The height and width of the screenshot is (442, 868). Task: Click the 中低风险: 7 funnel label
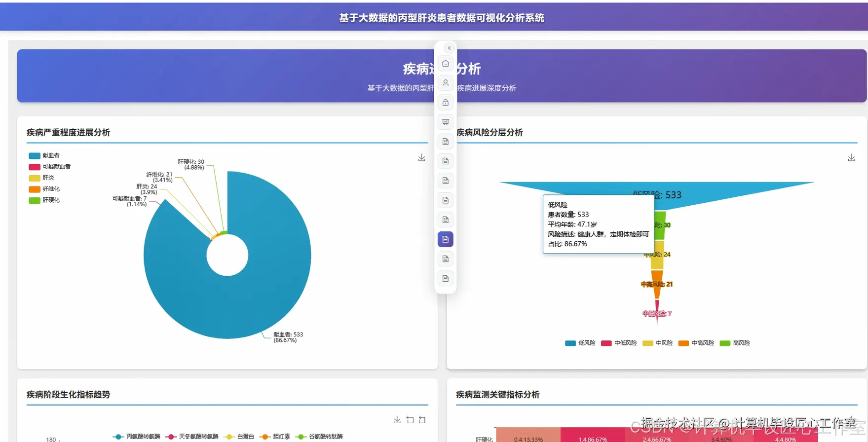657,314
